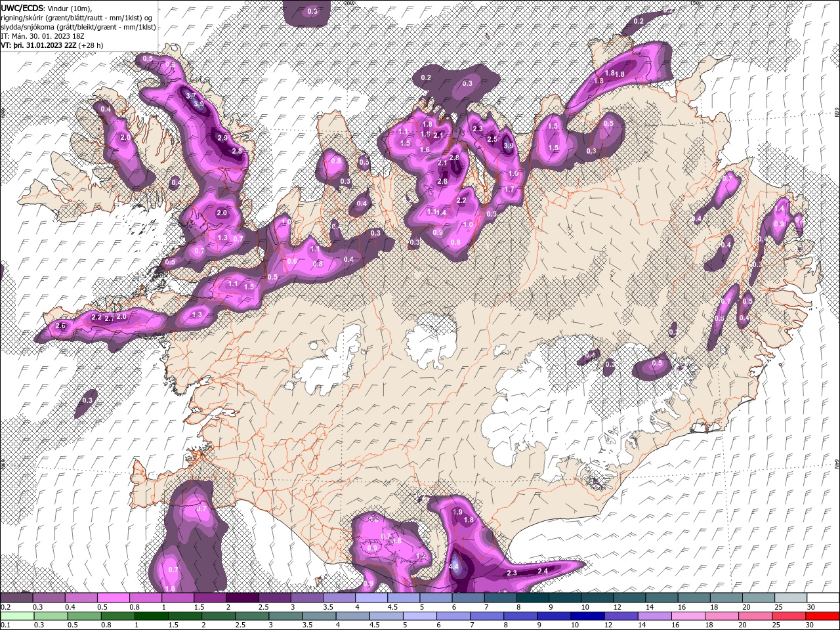The height and width of the screenshot is (630, 840).
Task: Pick the darkest green 1–1.5 swatch, bottom legend row
Action: point(151,616)
